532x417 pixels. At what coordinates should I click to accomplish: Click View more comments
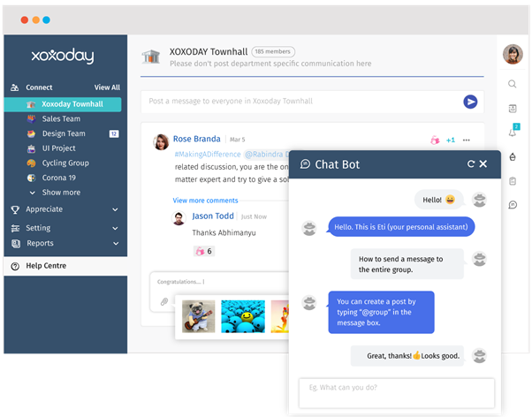(205, 201)
